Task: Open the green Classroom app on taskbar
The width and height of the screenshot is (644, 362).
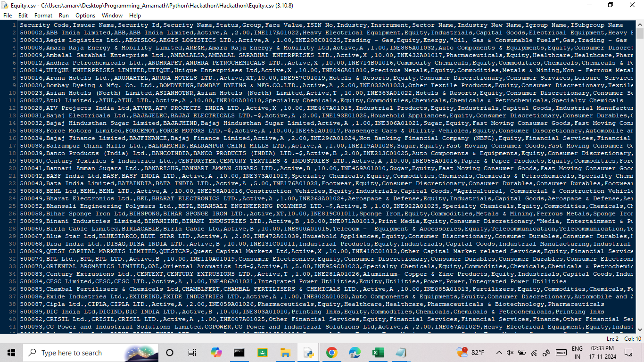Action: pos(262,353)
